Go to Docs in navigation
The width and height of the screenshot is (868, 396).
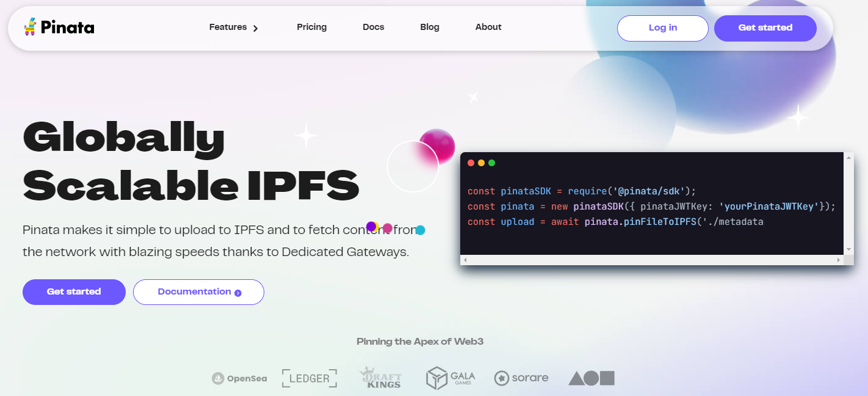tap(373, 27)
